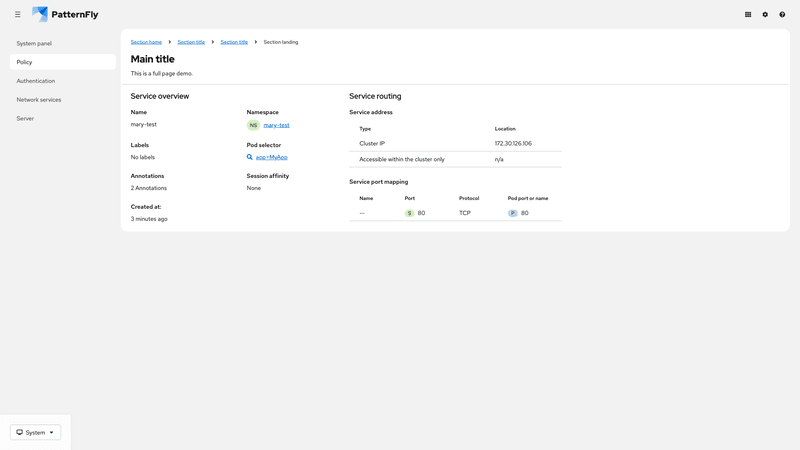800x450 pixels.
Task: Open the mary-test namespace link
Action: click(x=277, y=125)
